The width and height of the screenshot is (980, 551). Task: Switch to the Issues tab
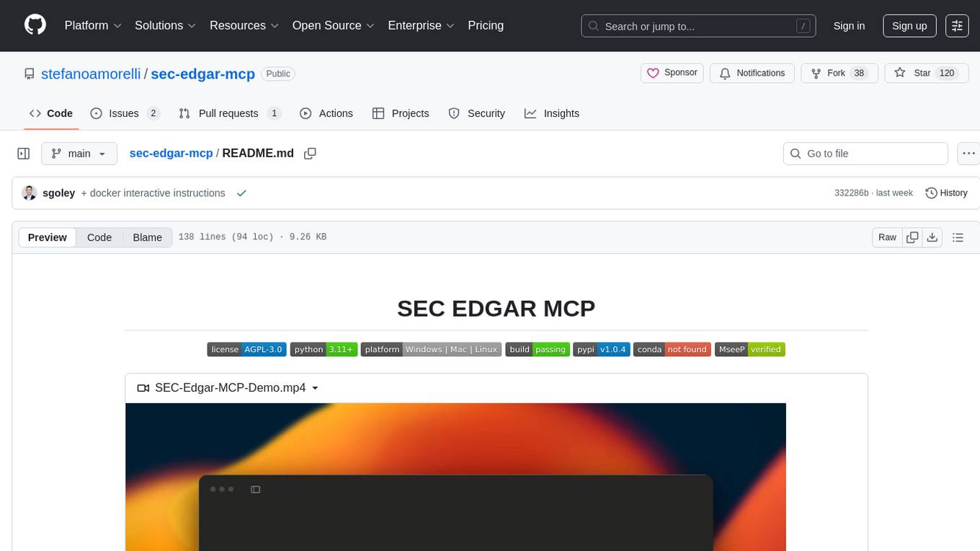click(x=125, y=113)
